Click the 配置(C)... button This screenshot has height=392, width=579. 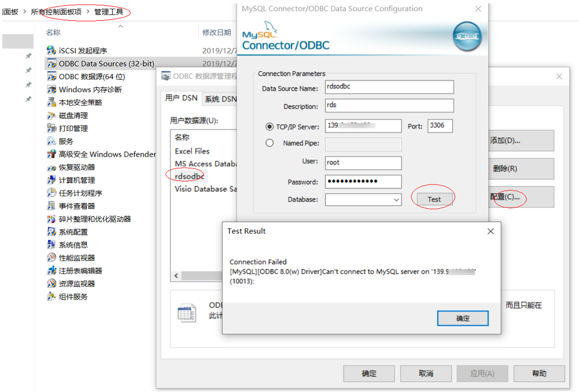[521, 197]
